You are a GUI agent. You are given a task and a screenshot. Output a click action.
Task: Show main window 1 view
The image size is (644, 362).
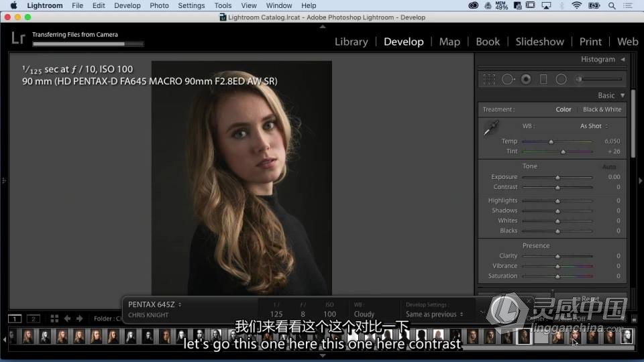coord(15,318)
